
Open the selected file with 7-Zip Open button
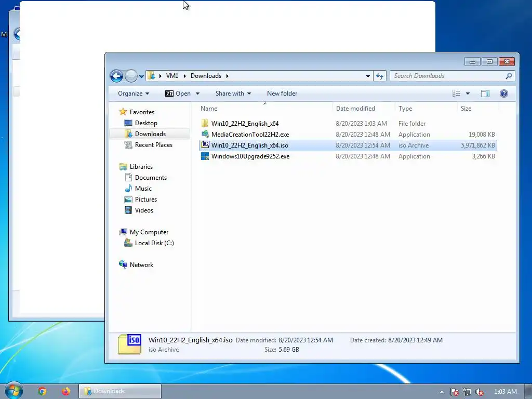click(x=178, y=94)
